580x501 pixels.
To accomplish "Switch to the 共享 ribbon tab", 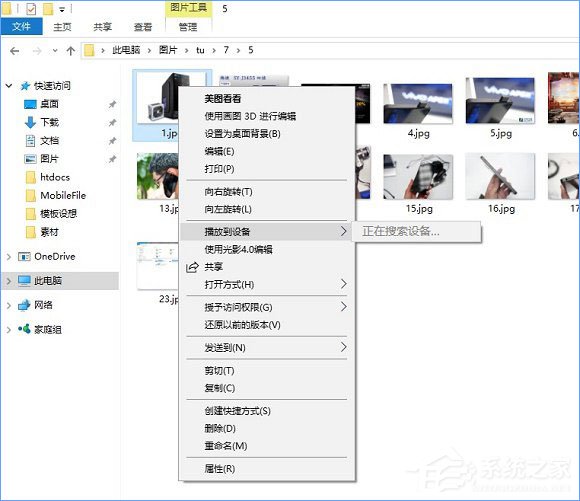I will (102, 27).
